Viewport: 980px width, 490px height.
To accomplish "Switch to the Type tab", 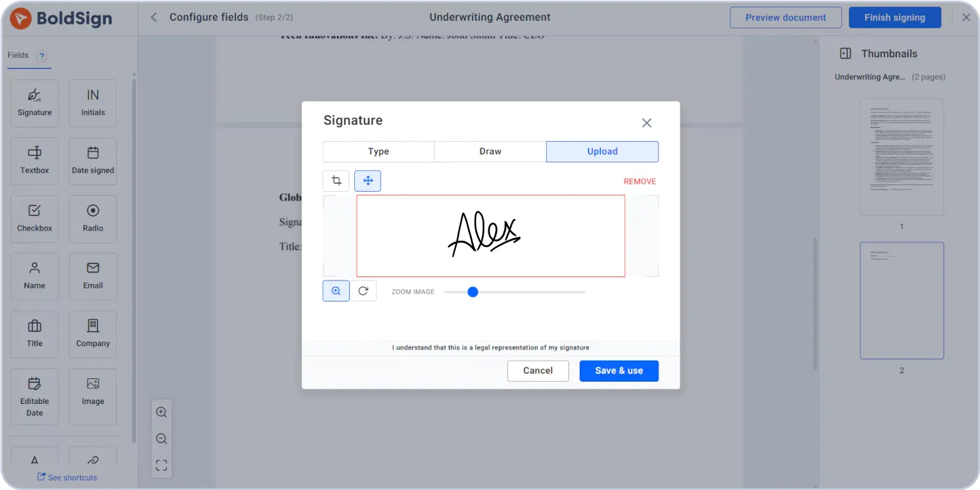I will coord(379,152).
